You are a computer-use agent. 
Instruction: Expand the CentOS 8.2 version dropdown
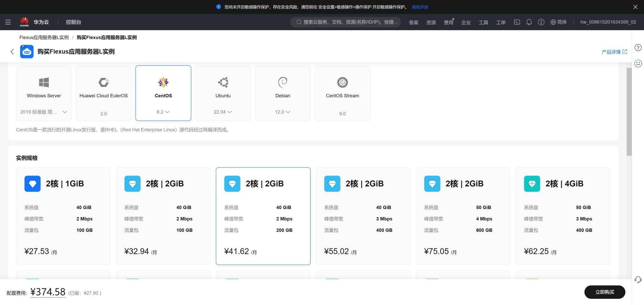tap(163, 112)
